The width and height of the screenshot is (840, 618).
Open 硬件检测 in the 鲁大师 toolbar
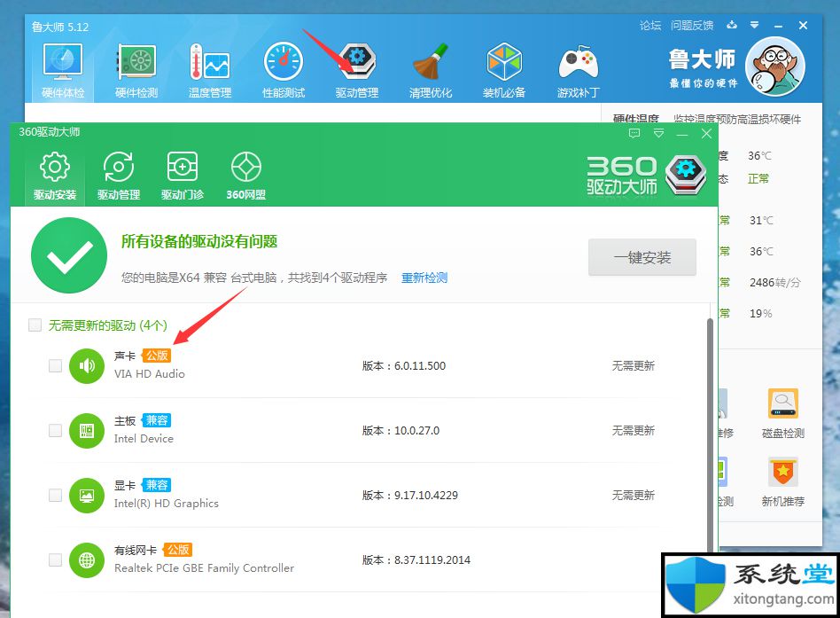click(x=136, y=71)
